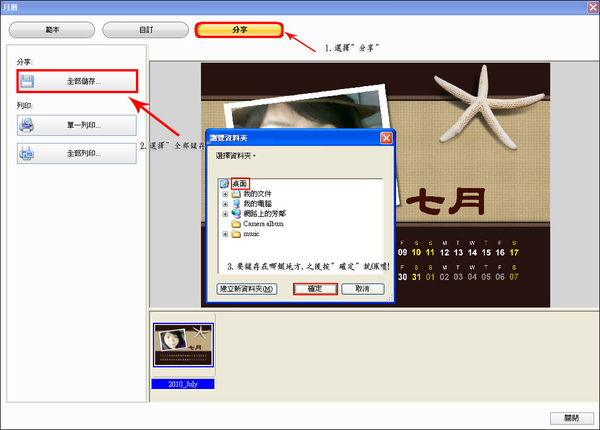This screenshot has height=430, width=600.
Task: Click the 網路上的芳鄰 network icon
Action: [x=236, y=214]
